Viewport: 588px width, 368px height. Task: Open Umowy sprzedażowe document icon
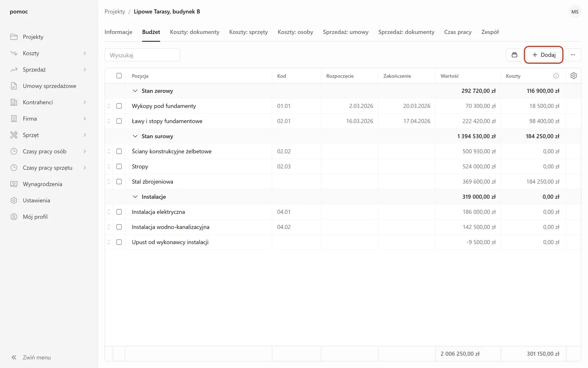(14, 86)
